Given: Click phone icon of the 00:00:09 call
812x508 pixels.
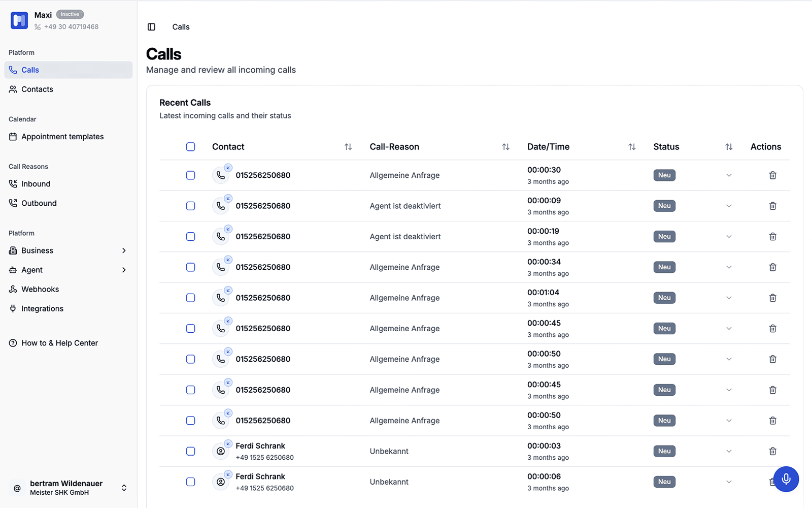Looking at the screenshot, I should click(x=221, y=206).
